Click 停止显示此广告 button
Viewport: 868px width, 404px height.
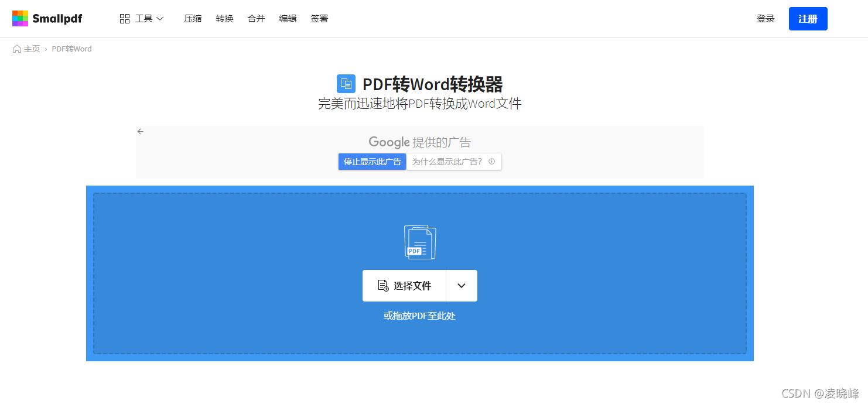[372, 162]
